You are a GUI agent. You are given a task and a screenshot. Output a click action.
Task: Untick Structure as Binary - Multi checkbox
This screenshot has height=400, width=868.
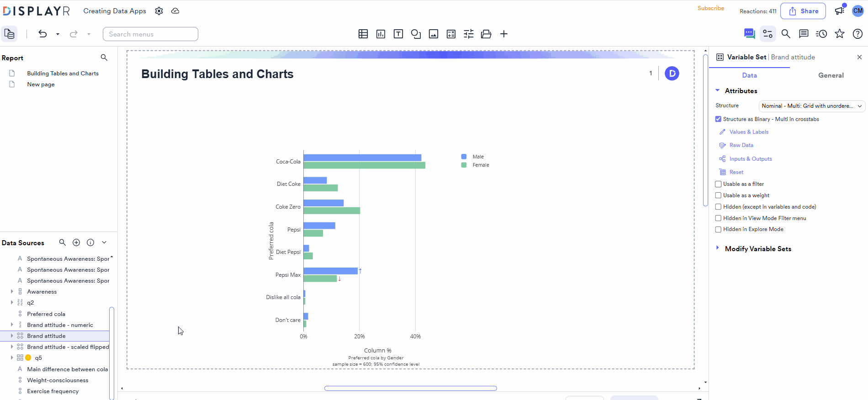click(x=718, y=119)
